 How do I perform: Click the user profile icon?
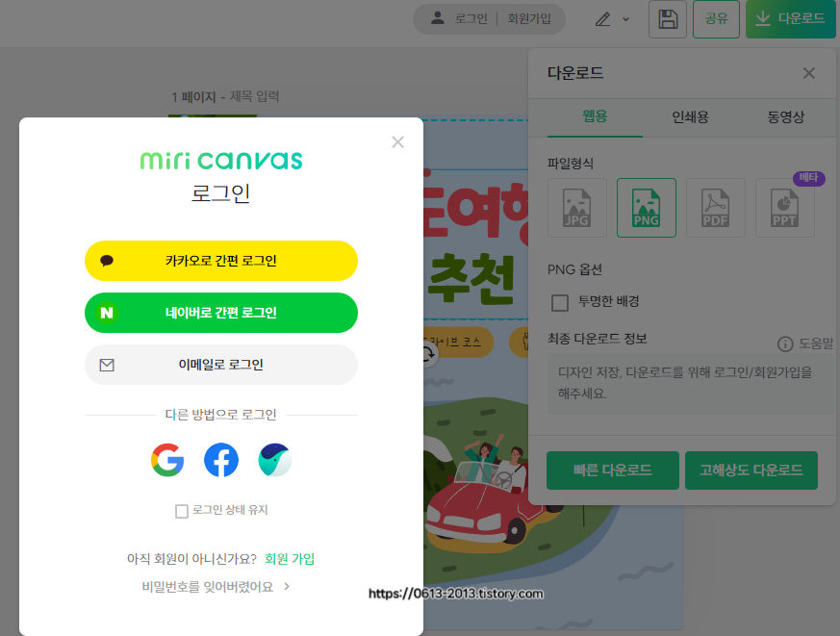click(x=438, y=18)
